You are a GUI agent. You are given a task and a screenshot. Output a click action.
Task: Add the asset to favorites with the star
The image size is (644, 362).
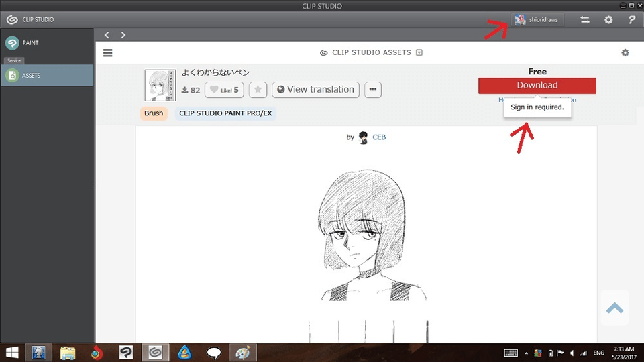point(258,90)
